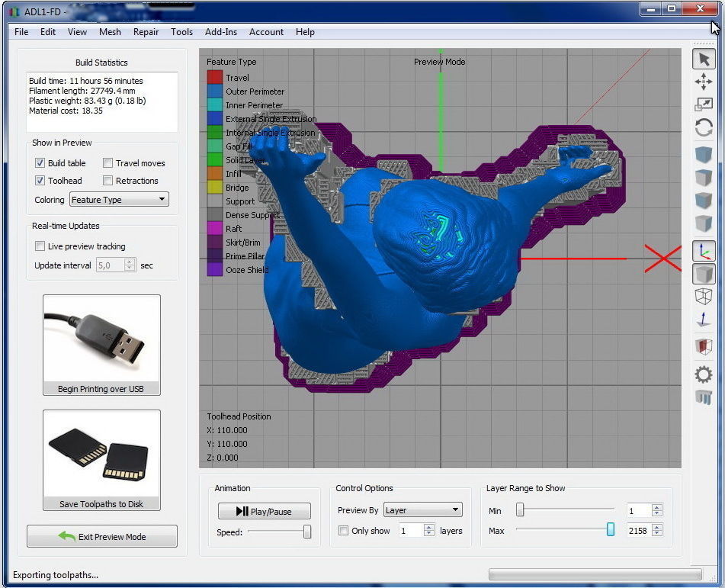Click the Only show layers number field
This screenshot has height=588, width=725.
tap(411, 531)
